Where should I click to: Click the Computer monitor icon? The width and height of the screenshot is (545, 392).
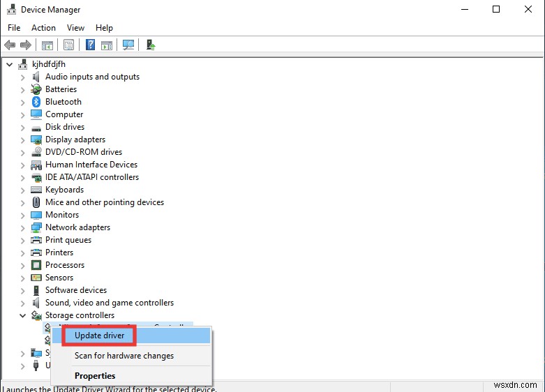tap(36, 114)
